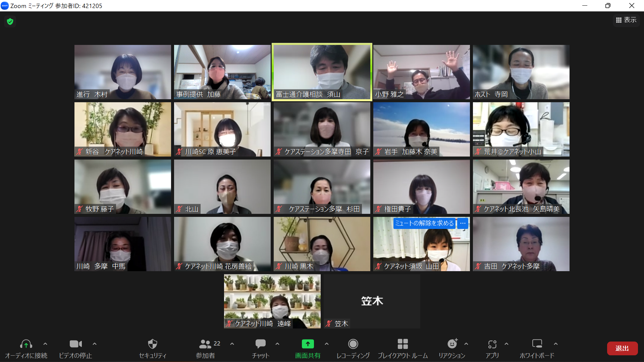Image resolution: width=644 pixels, height=362 pixels.
Task: Click muted mic icon on ケアネット須坂 山田
Action: pos(378,266)
